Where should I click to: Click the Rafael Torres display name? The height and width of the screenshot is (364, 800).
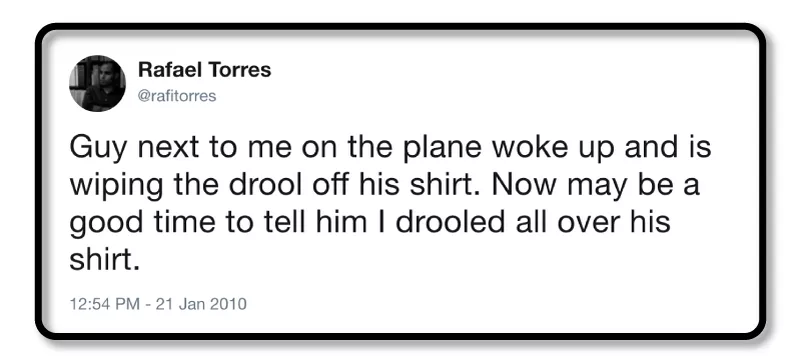click(205, 70)
